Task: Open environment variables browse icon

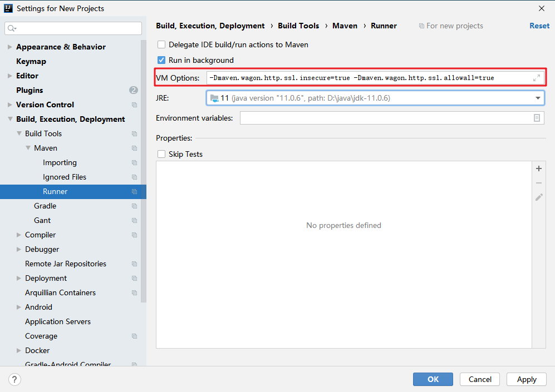Action: coord(537,118)
